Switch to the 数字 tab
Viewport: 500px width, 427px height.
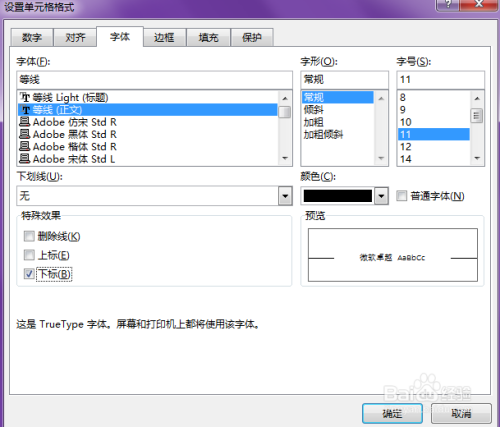pyautogui.click(x=32, y=37)
